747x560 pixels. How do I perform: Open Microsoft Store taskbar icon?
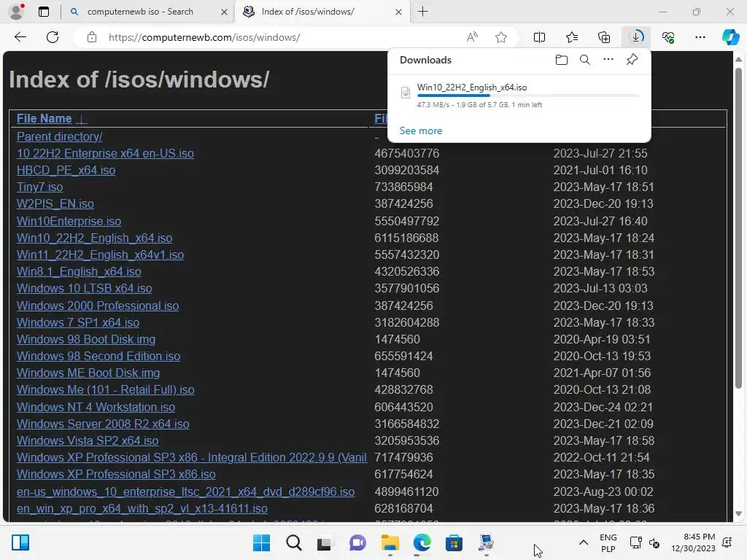(x=454, y=542)
